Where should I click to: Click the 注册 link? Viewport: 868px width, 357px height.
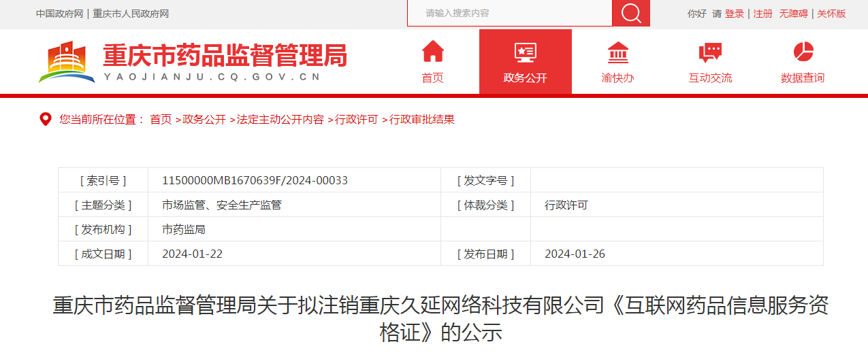pos(762,14)
